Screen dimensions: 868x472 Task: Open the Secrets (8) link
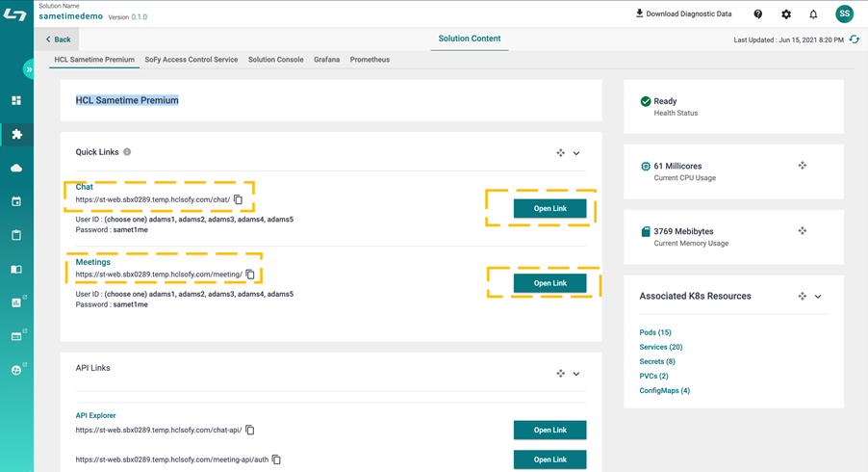(x=657, y=361)
